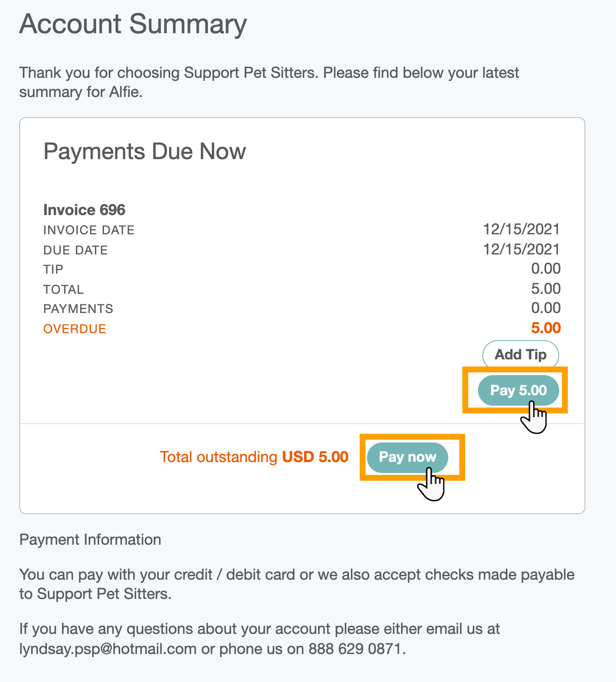Click the phone number 888 629 0871
The image size is (616, 682).
[355, 649]
